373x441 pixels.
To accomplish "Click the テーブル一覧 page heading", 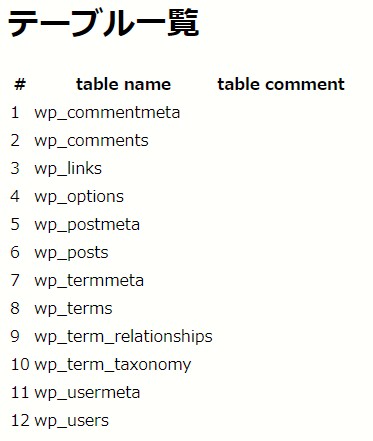I will pos(103,23).
